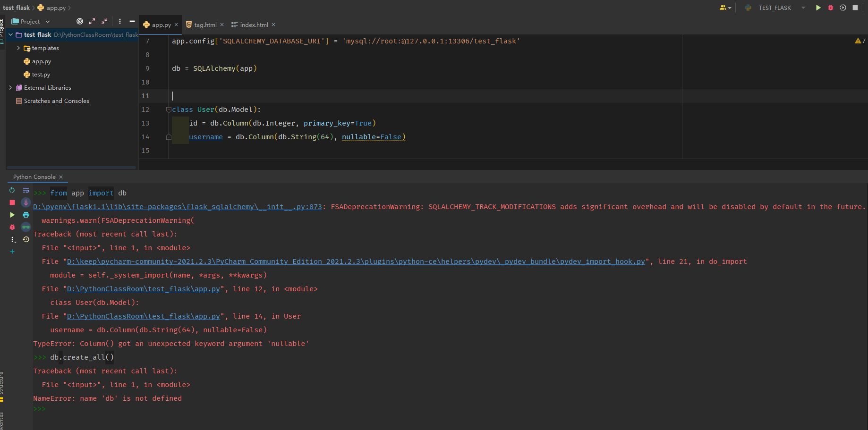Open the Code With Me users menu
The width and height of the screenshot is (868, 430).
(725, 8)
